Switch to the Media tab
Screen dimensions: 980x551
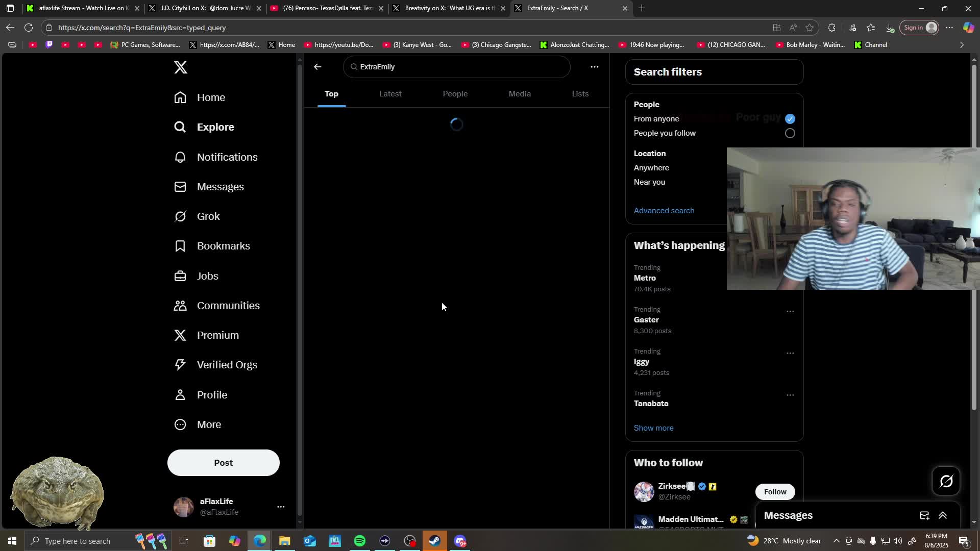click(520, 94)
